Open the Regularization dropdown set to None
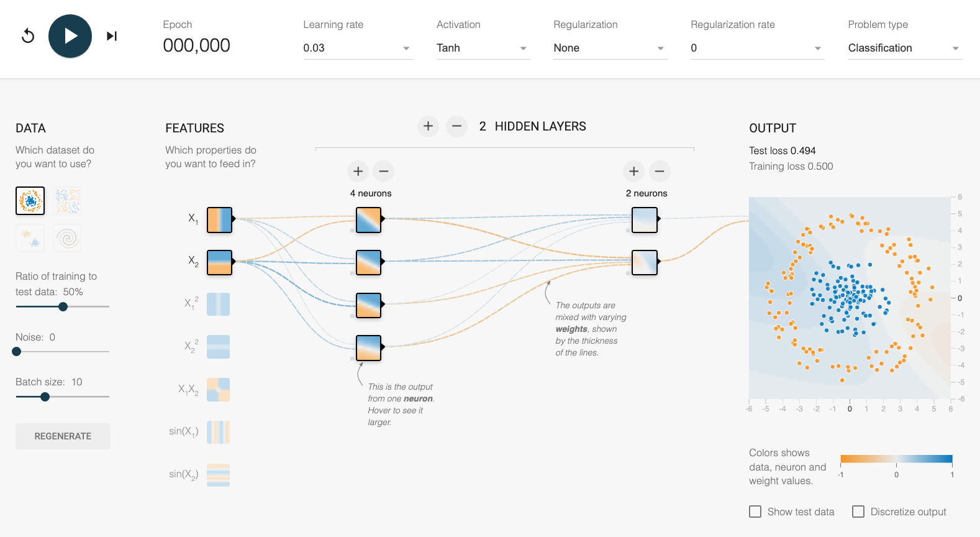 [610, 48]
